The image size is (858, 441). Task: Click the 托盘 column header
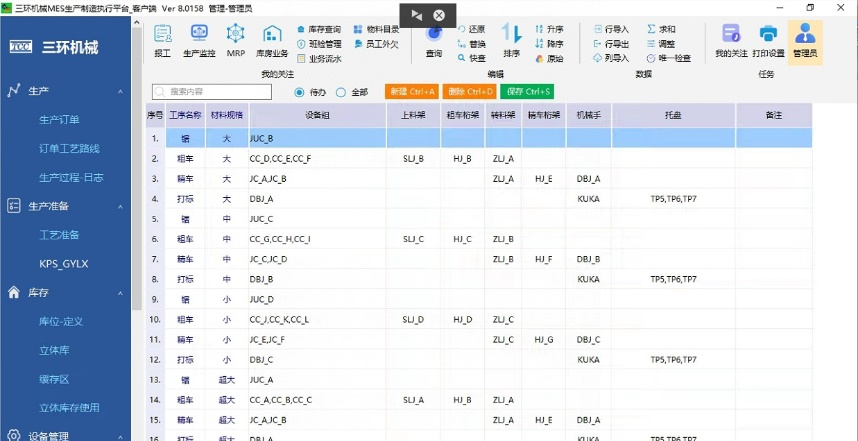(x=673, y=115)
